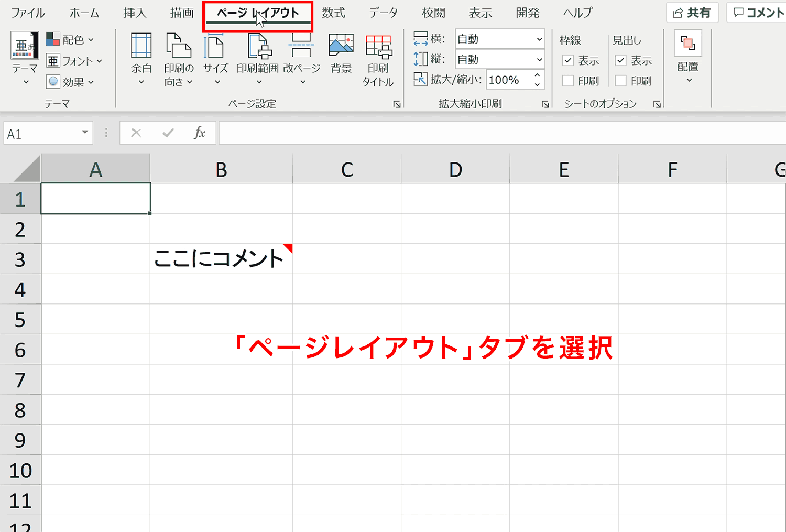Select column E header
The image size is (786, 532).
point(564,169)
